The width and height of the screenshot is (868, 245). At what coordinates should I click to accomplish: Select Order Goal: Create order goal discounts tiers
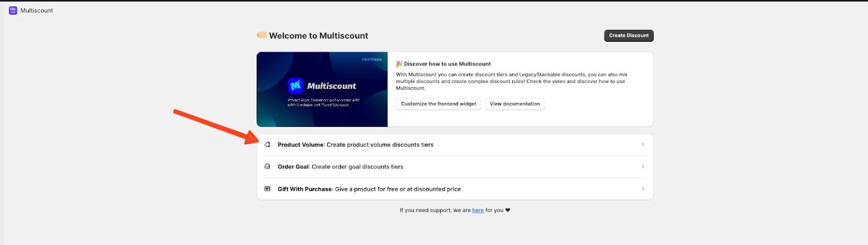455,167
